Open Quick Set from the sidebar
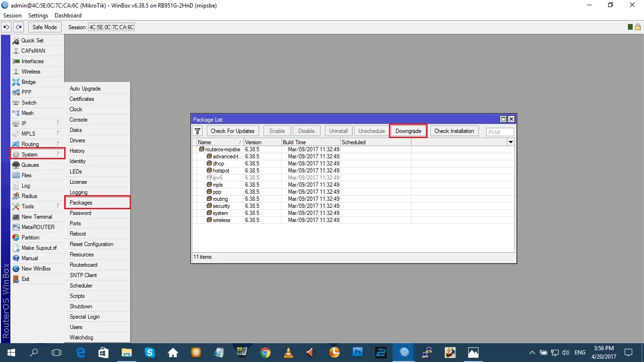 37,41
